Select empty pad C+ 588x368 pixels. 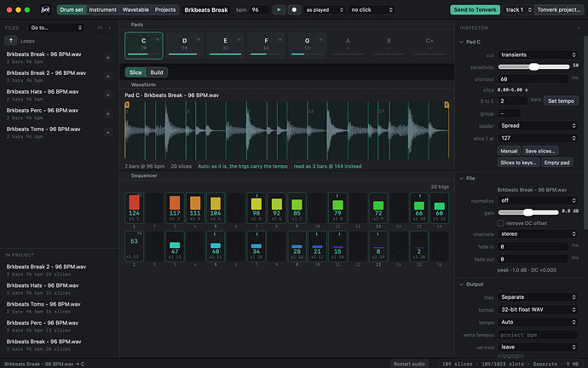429,46
